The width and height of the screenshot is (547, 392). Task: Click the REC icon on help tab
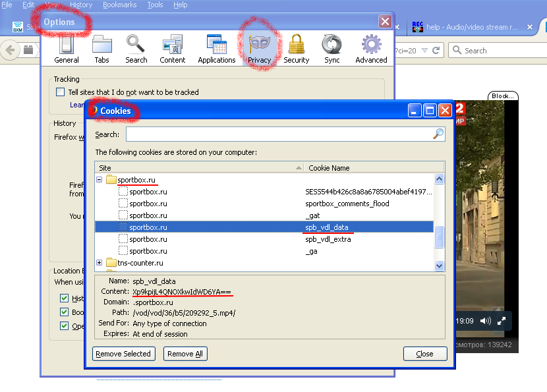pyautogui.click(x=418, y=27)
